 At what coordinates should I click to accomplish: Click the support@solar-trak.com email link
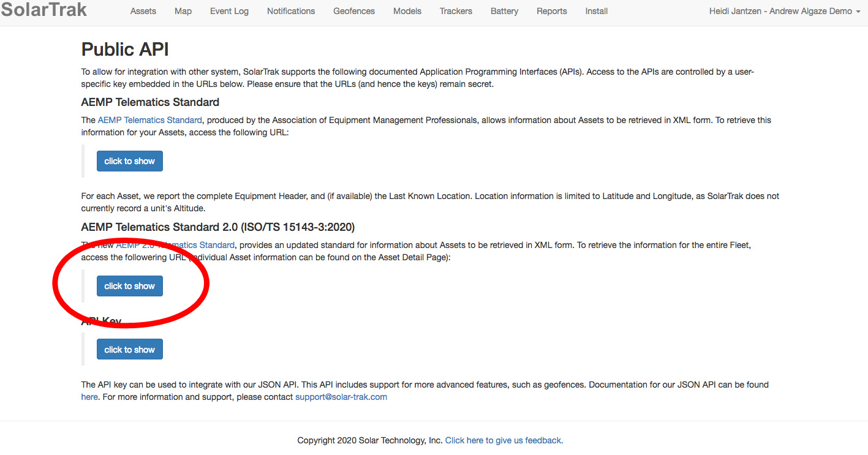(x=341, y=397)
